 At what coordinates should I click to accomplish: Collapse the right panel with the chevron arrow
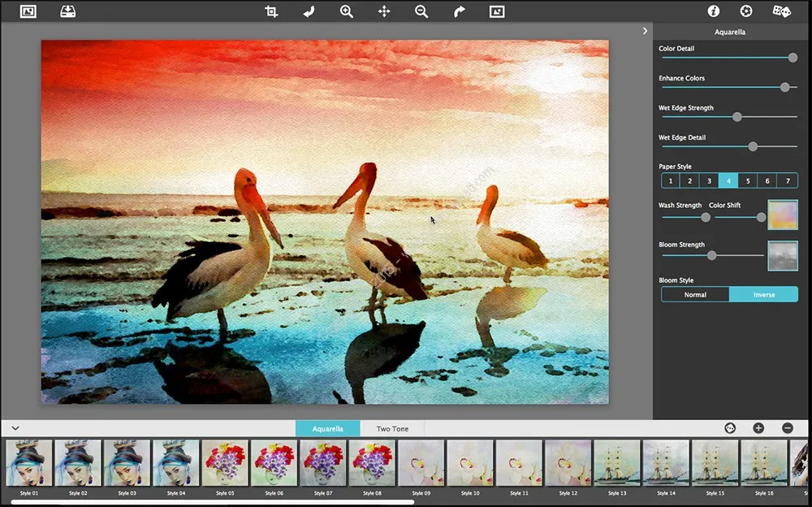(x=645, y=31)
